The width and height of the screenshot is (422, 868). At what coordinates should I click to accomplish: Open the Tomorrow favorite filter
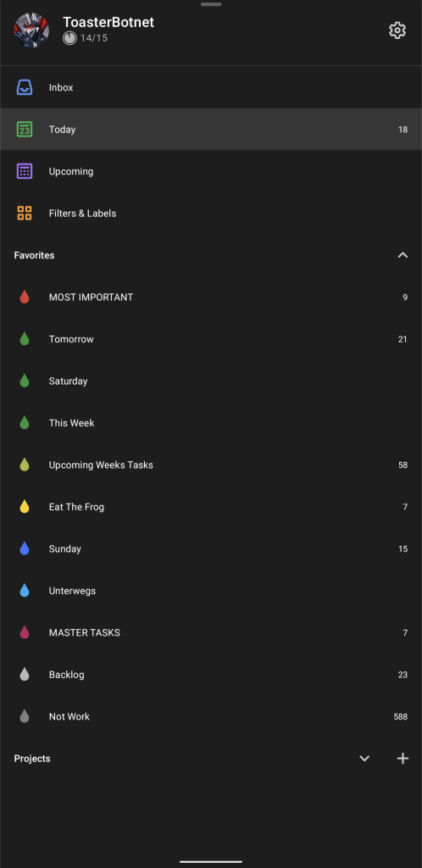tap(211, 339)
